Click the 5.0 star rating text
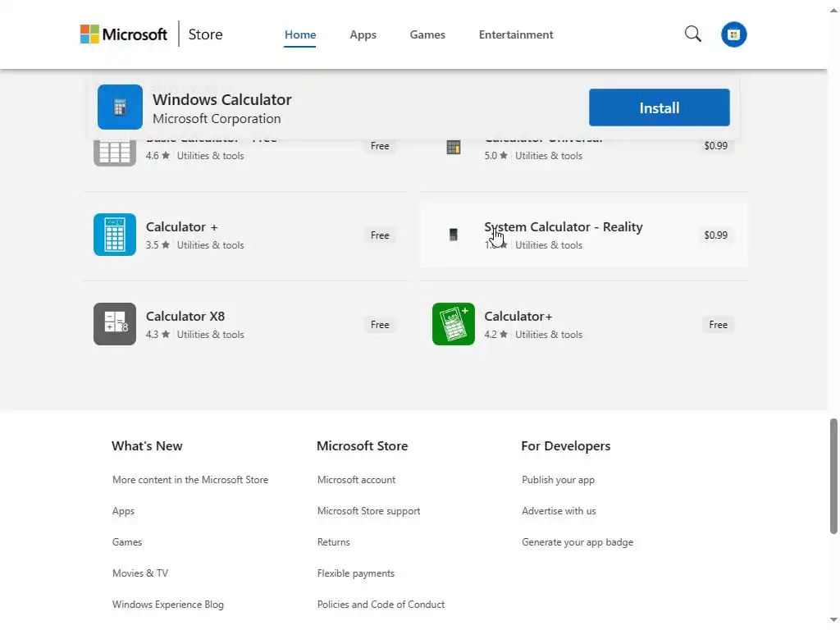The height and width of the screenshot is (630, 840). [x=496, y=155]
